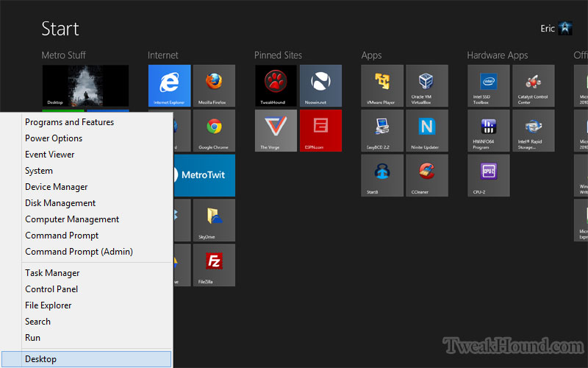Image resolution: width=588 pixels, height=368 pixels.
Task: Open the ESPN.com pinned site tile
Action: [320, 131]
